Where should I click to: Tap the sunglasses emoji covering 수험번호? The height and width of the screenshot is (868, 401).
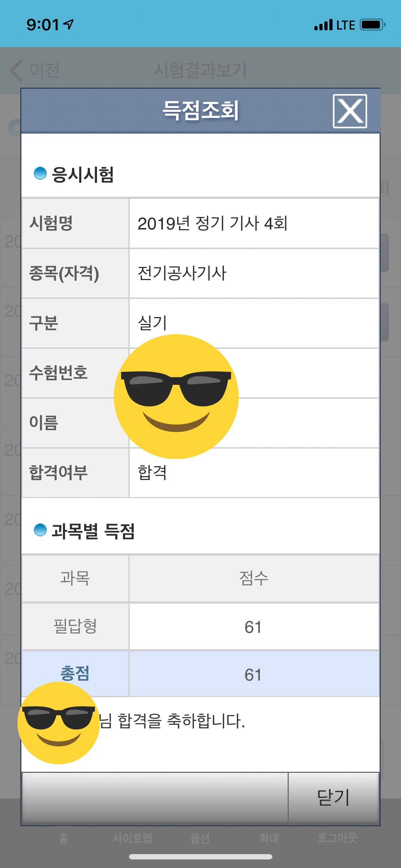point(176,396)
